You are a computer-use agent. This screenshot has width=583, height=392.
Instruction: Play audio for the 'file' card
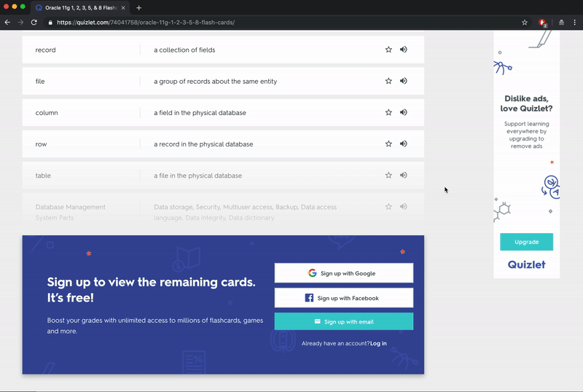pos(404,81)
